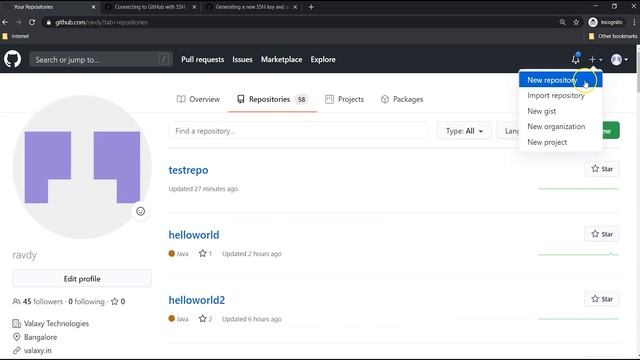Select New repository from the menu
The image size is (640, 360).
coord(560,80)
